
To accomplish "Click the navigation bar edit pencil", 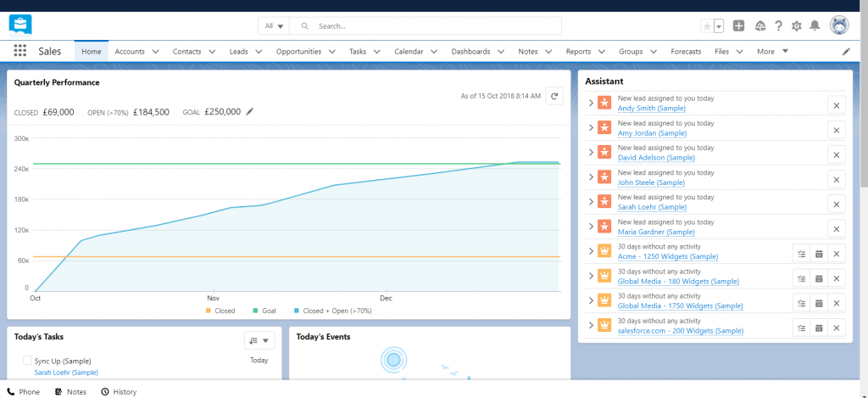I will pyautogui.click(x=846, y=52).
